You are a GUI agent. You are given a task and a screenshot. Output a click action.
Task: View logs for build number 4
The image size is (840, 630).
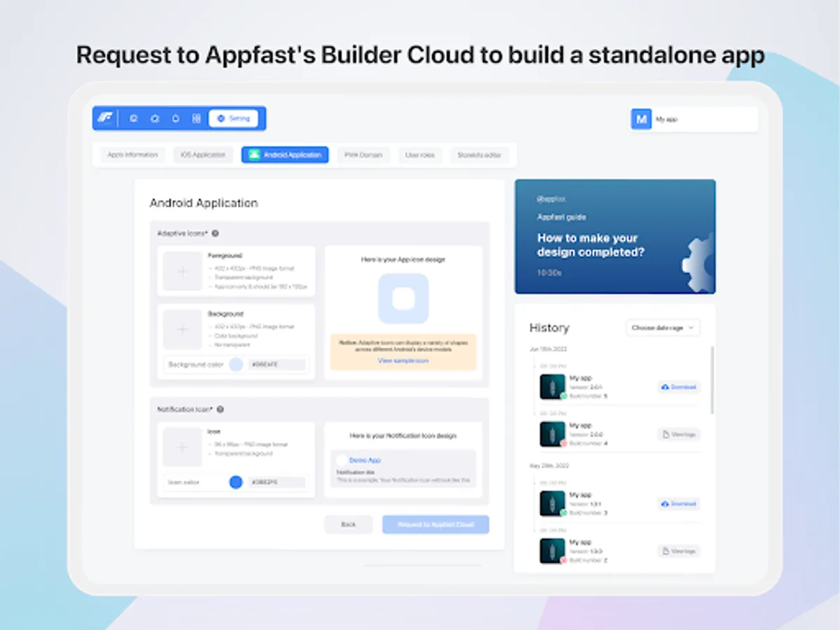click(678, 435)
